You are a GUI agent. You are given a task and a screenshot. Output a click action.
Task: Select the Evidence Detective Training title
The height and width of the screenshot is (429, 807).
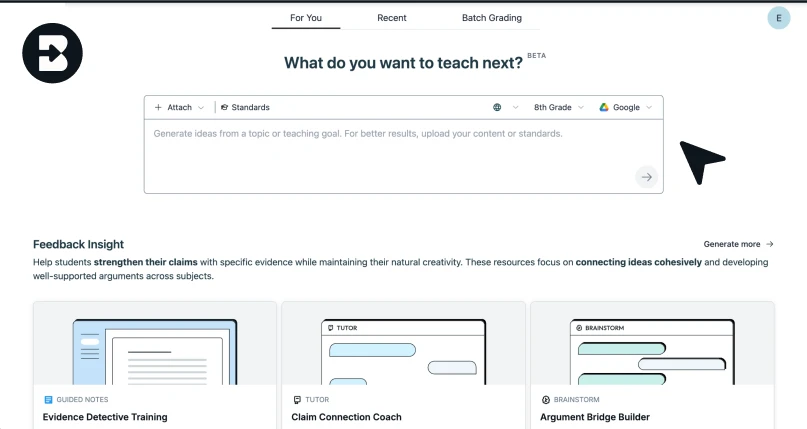pyautogui.click(x=105, y=417)
